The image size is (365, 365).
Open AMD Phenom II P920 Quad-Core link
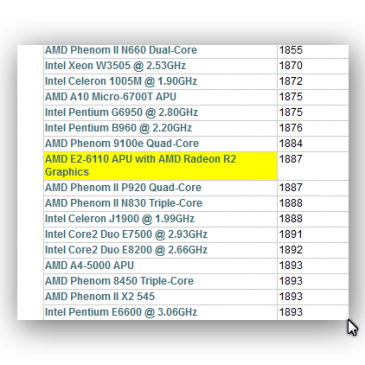tap(123, 187)
